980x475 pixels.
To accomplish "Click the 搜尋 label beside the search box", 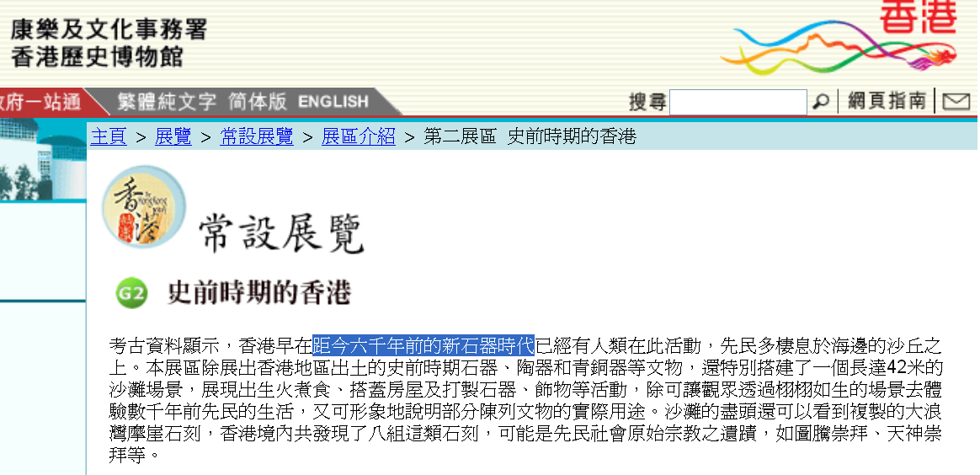I will (647, 102).
